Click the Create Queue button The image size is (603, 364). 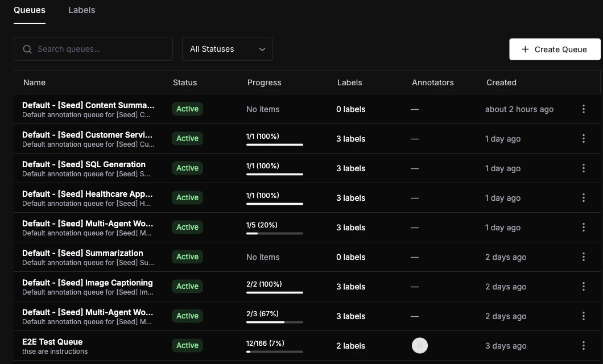pos(555,49)
